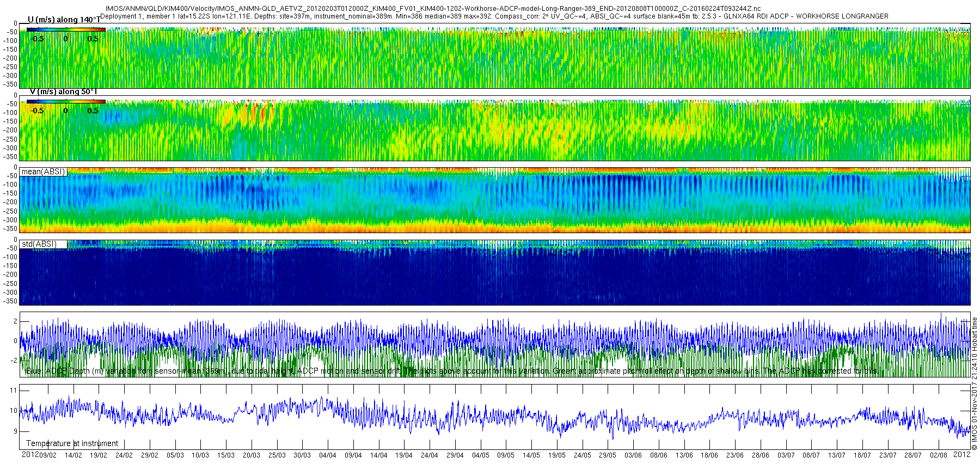Screen dimensions: 980x463
Task: Click the '19/02' date tick label
Action: click(x=99, y=455)
